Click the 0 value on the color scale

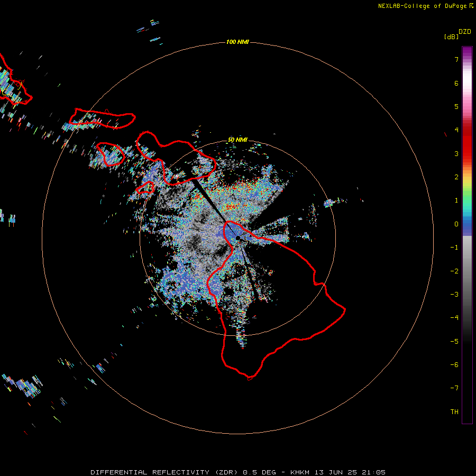[456, 224]
